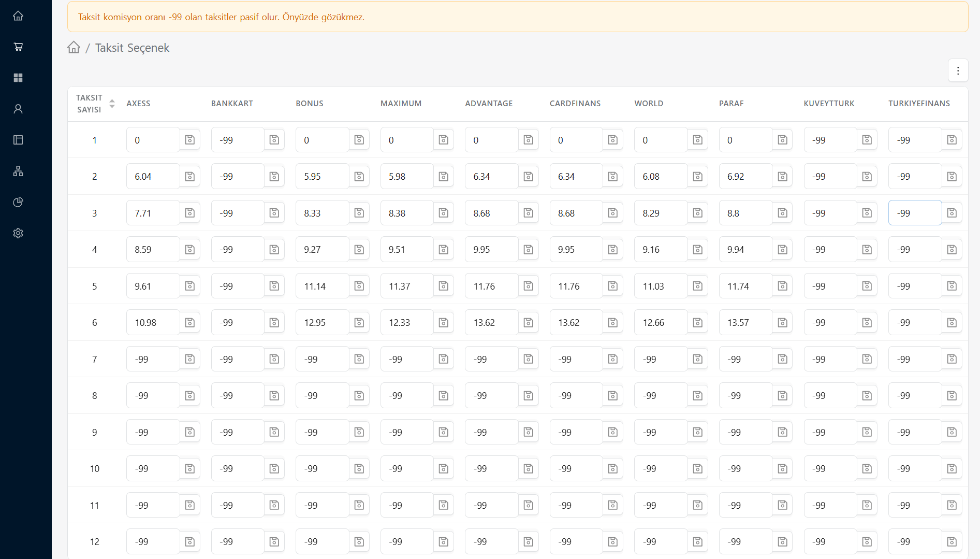This screenshot has width=980, height=559.
Task: Open the user profile sidebar icon
Action: click(18, 109)
